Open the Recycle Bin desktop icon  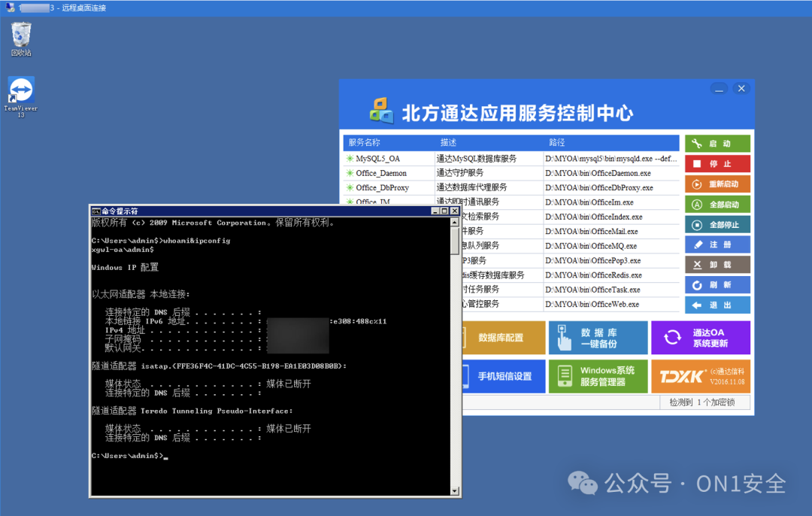pos(21,38)
